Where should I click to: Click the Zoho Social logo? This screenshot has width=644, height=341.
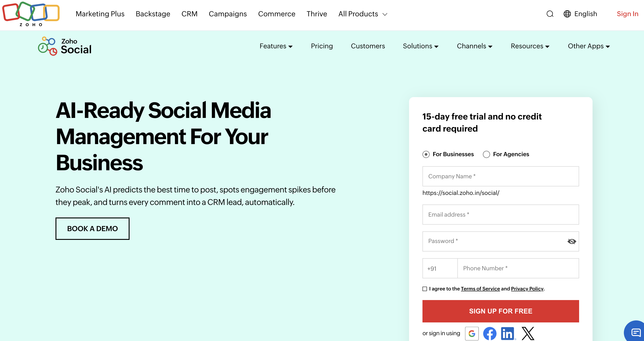(x=65, y=46)
